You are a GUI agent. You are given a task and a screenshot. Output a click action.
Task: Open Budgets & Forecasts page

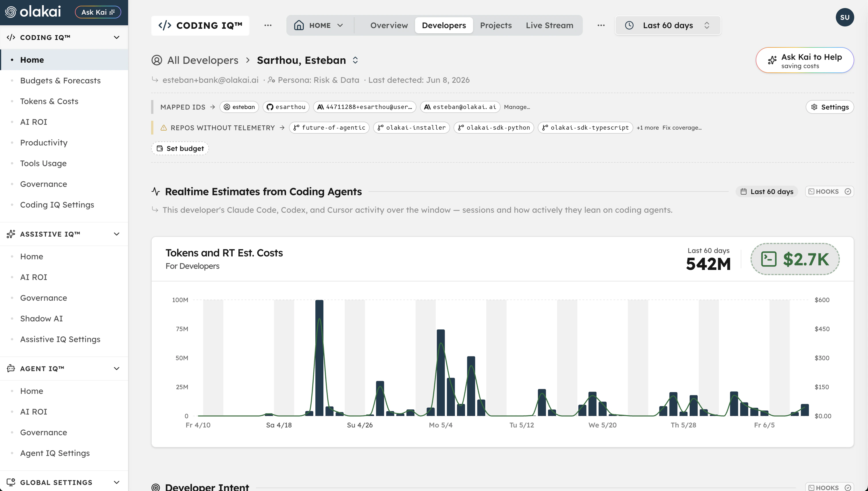[60, 80]
